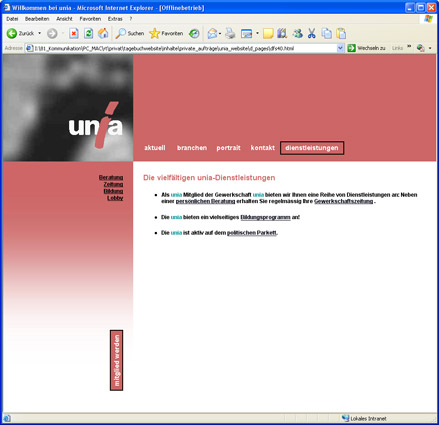Image resolution: width=439 pixels, height=425 pixels.
Task: Click the page icon inside the address bar
Action: coord(29,48)
